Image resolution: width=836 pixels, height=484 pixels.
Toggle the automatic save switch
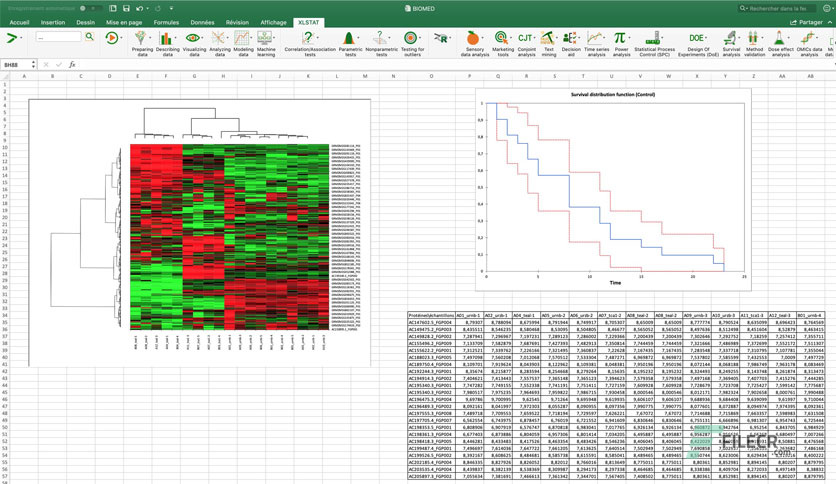[x=92, y=9]
